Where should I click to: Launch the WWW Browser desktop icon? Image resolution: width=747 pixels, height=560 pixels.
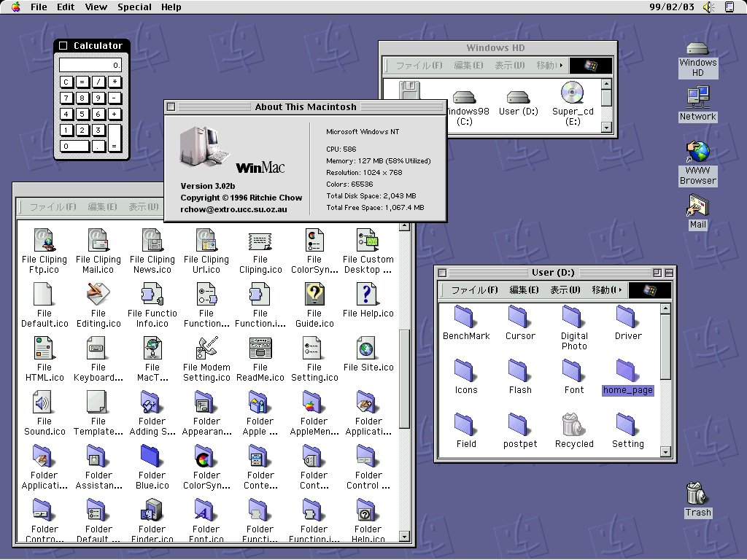click(x=697, y=152)
